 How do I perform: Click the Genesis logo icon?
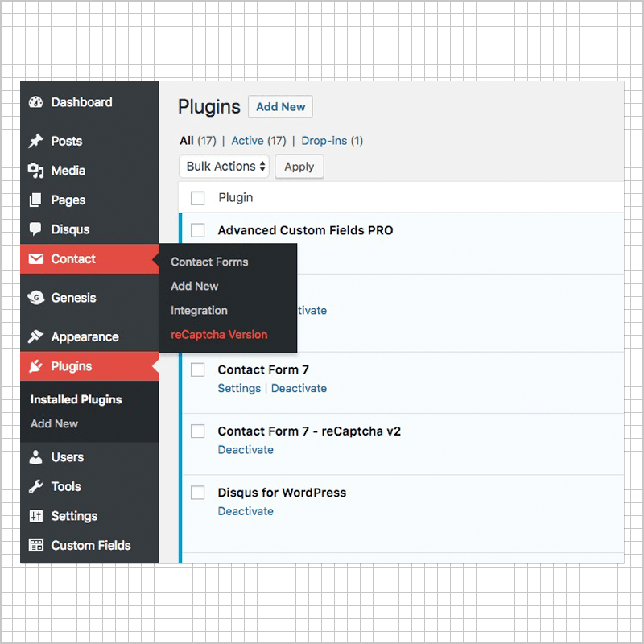(x=35, y=298)
